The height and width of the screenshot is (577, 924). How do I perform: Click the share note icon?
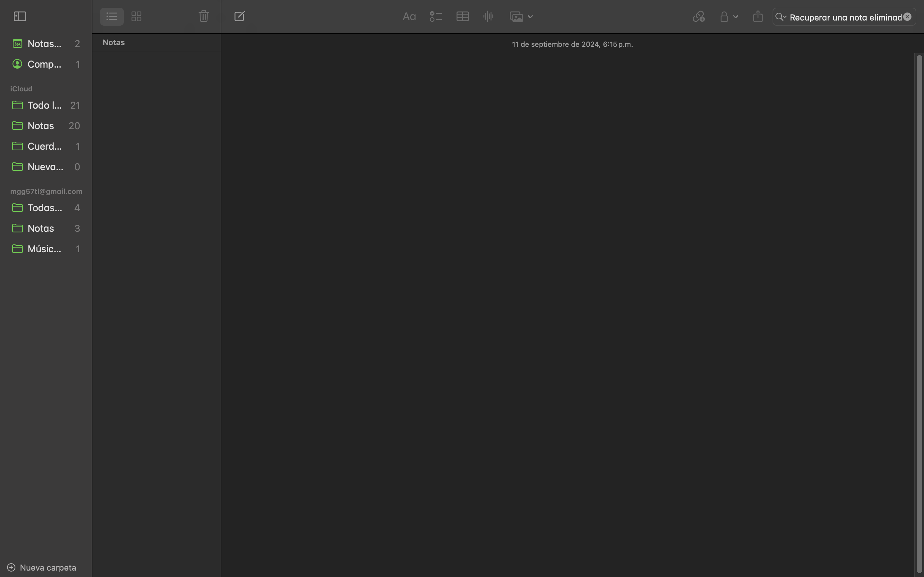758,16
